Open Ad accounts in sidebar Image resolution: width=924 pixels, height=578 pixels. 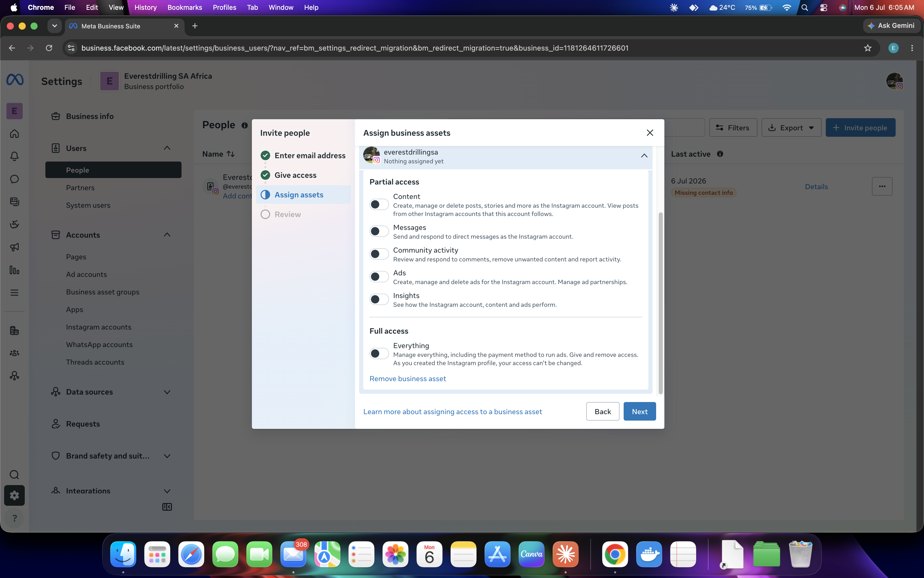(86, 275)
